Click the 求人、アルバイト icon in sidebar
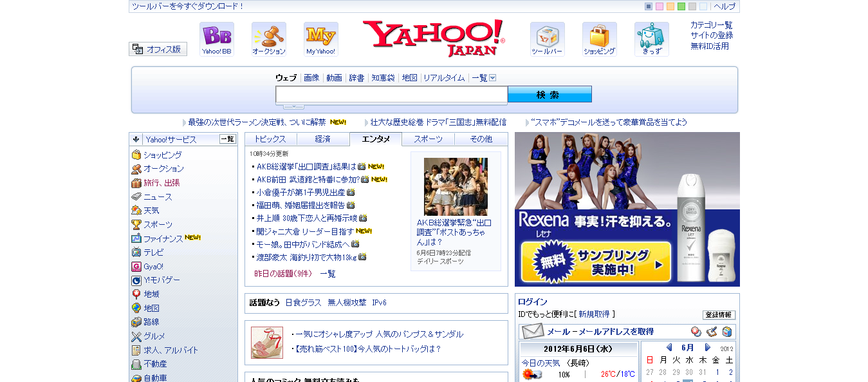 click(x=136, y=350)
